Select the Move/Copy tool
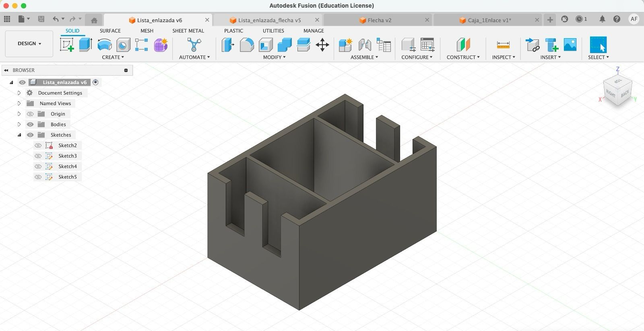644x331 pixels. click(322, 45)
